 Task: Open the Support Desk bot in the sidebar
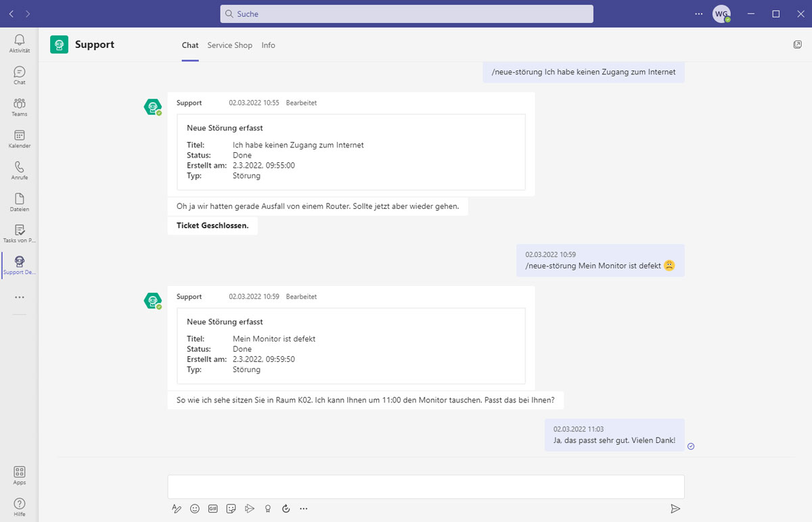pyautogui.click(x=19, y=264)
